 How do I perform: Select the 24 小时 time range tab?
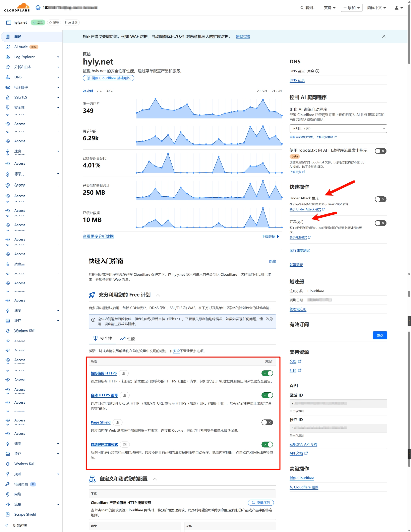click(x=88, y=91)
